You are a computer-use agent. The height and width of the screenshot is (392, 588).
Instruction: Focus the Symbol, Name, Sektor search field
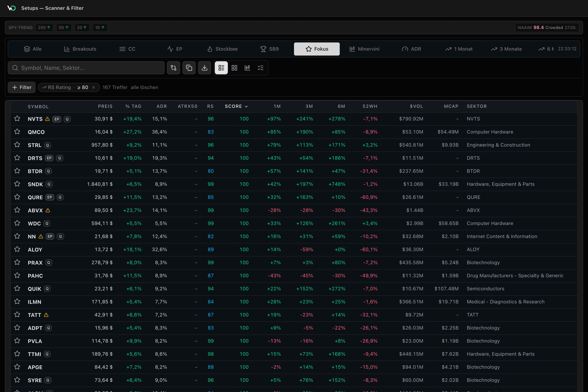tap(86, 68)
